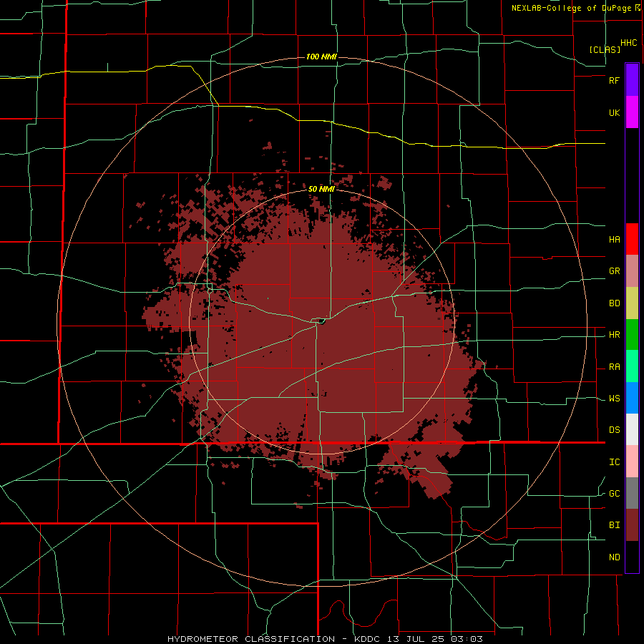
Task: Click the HYDROMETEOR CLASSIFICATION footer text
Action: pyautogui.click(x=251, y=639)
